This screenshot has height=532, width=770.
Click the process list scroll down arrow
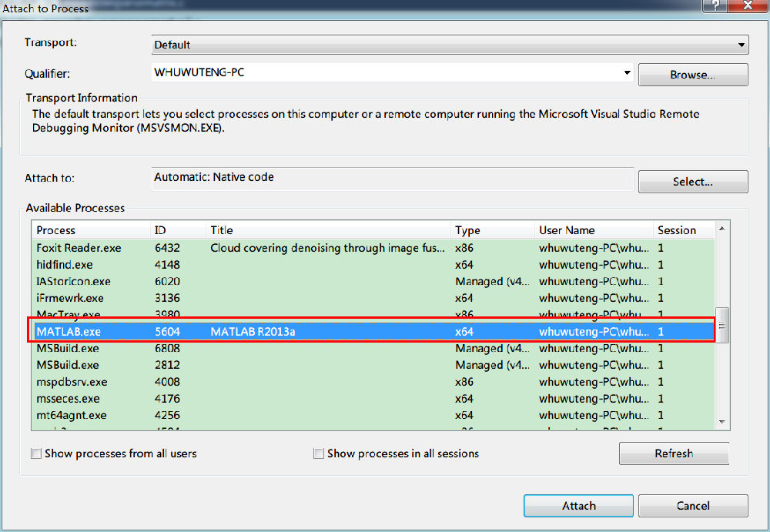click(722, 422)
